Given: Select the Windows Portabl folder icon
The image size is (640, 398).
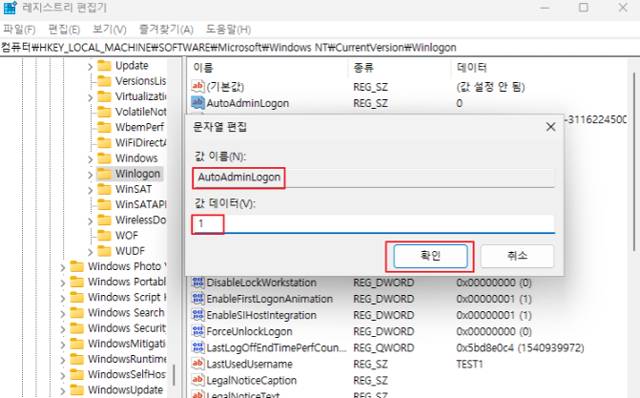Looking at the screenshot, I should (x=77, y=282).
